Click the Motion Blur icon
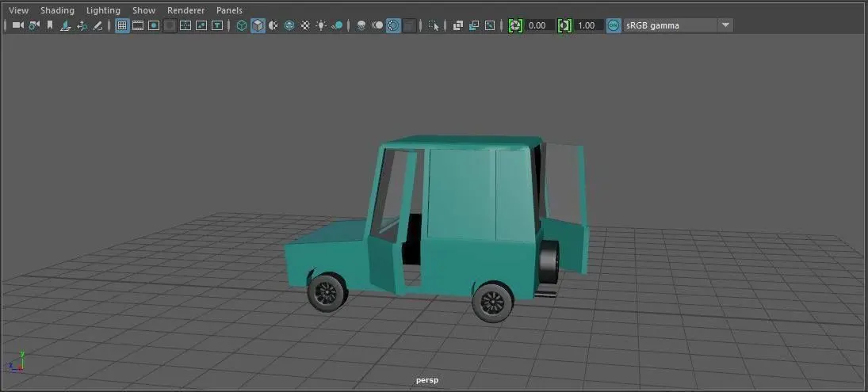 (377, 25)
